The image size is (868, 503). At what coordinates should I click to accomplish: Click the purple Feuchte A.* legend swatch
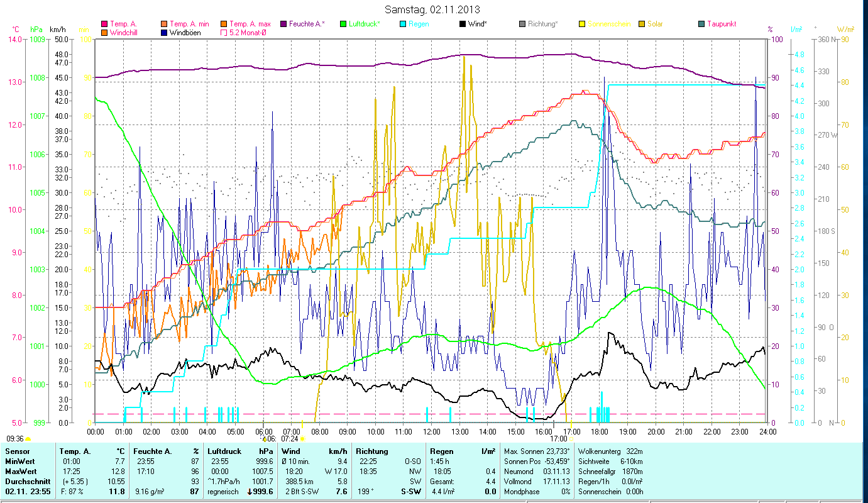(x=283, y=24)
